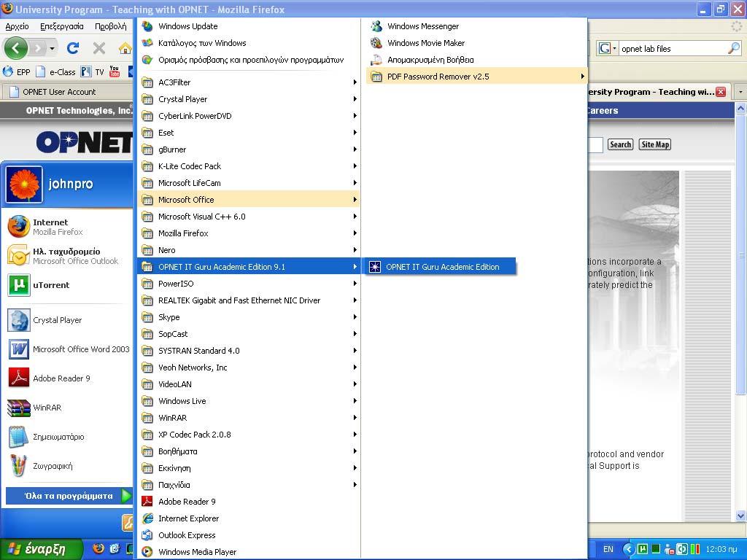Open the TV bookmark
Image resolution: width=747 pixels, height=560 pixels.
tap(93, 72)
